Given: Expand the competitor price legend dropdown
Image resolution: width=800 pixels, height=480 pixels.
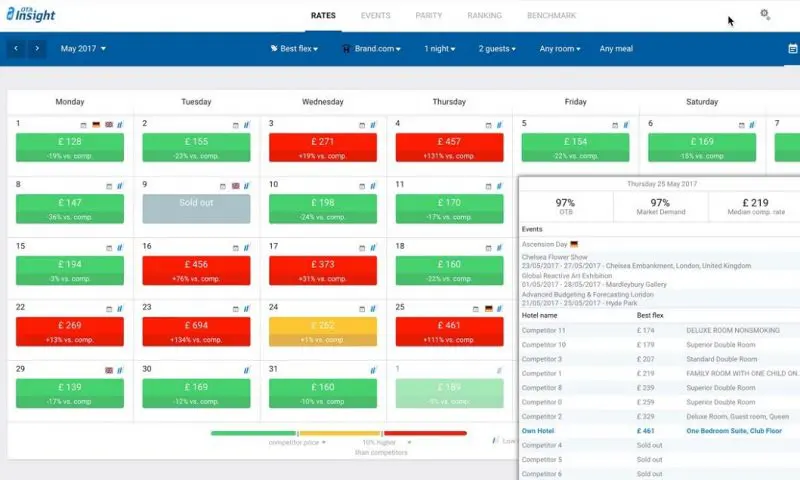Looking at the screenshot, I should [x=297, y=442].
